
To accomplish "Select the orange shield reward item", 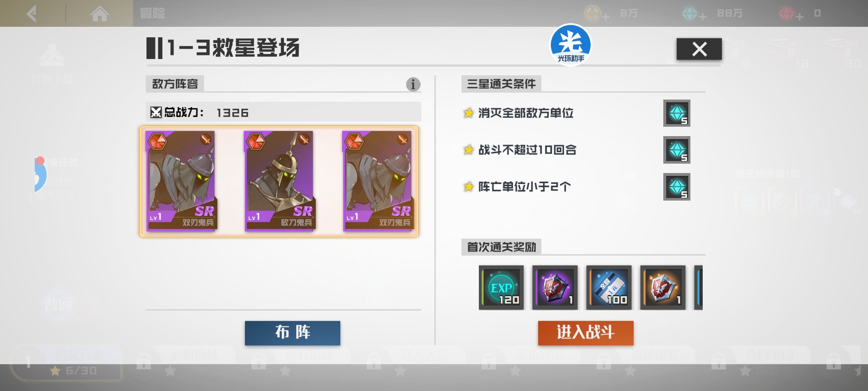I will coord(663,287).
